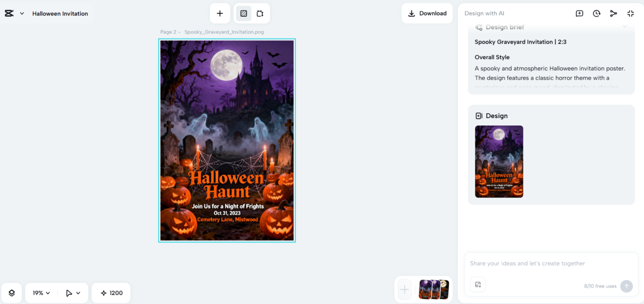Open the share options icon
644x304 pixels.
[x=613, y=13]
